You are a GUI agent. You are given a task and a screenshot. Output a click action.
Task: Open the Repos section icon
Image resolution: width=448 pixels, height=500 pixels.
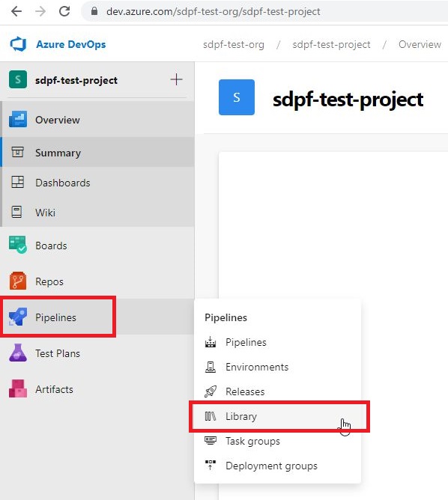point(18,281)
